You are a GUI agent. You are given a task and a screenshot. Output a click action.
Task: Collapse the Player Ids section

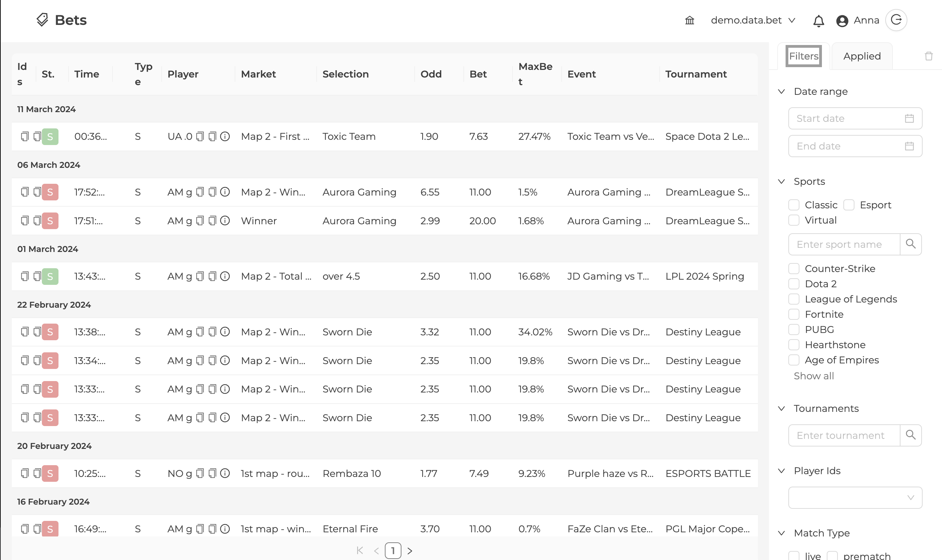(x=782, y=471)
